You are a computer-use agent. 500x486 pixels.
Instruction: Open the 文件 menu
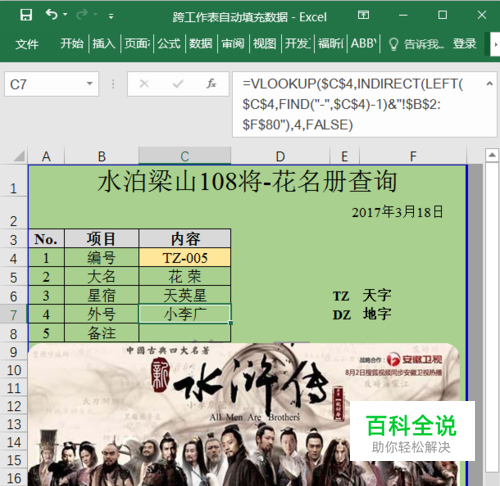point(27,44)
